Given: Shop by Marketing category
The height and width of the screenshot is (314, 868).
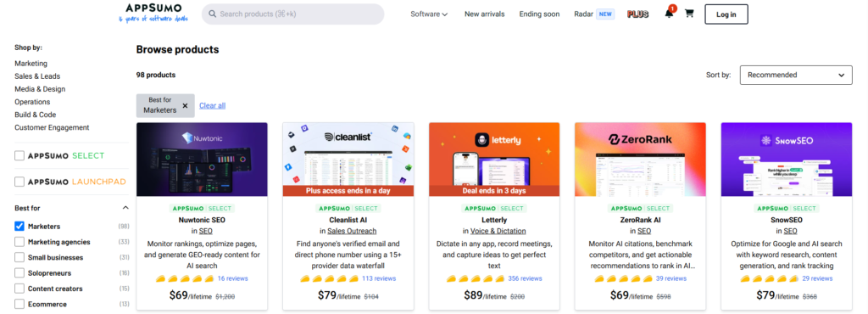Looking at the screenshot, I should (31, 63).
